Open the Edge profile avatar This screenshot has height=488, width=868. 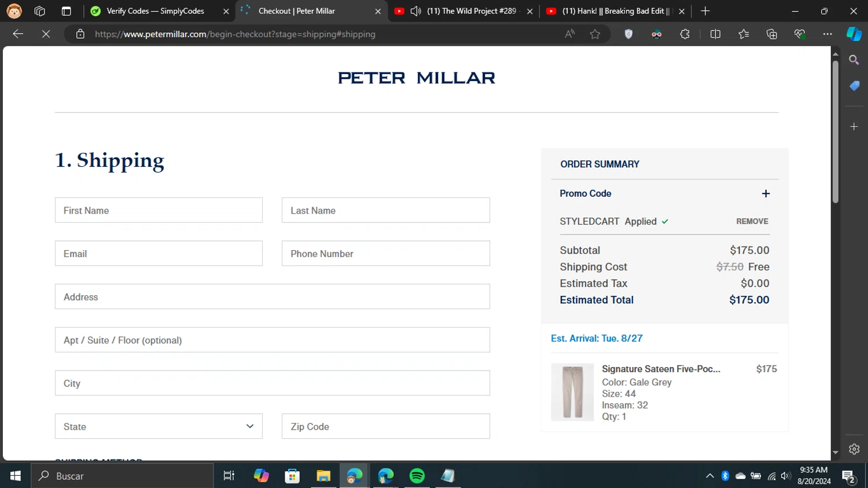pyautogui.click(x=14, y=11)
